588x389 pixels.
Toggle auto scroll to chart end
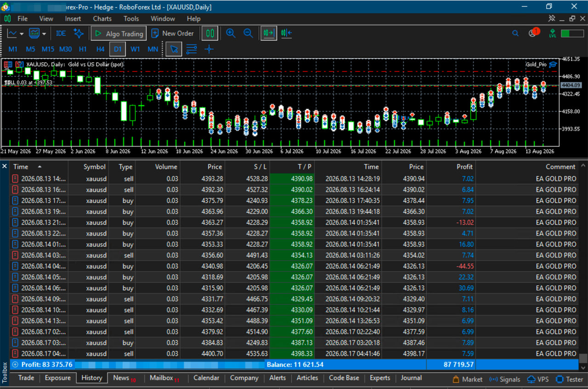269,34
